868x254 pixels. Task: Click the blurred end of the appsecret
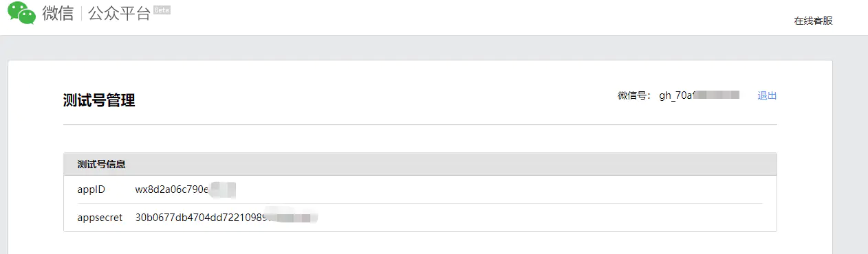(x=293, y=218)
